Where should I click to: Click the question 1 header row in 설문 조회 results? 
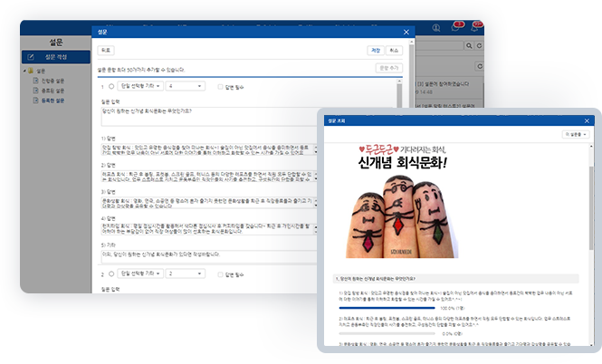(x=455, y=279)
